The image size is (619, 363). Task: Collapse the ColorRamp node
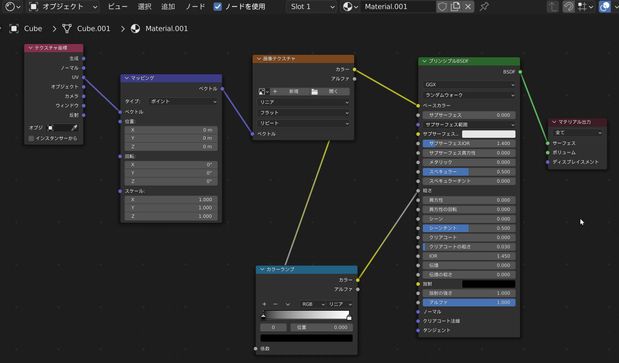click(262, 269)
